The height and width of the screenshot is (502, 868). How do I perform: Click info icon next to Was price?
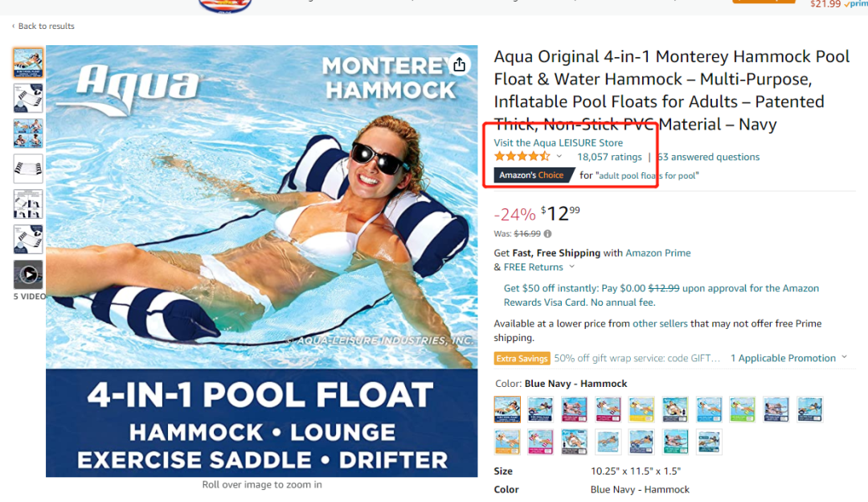(547, 234)
